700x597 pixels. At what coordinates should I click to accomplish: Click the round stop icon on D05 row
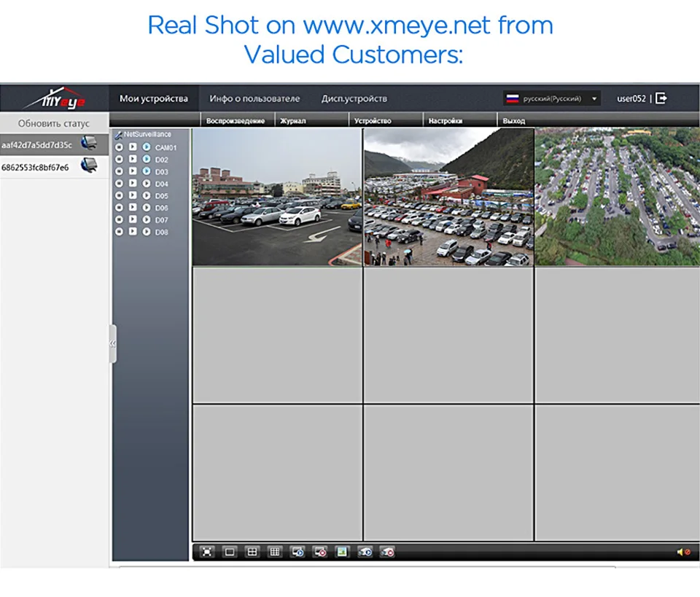pyautogui.click(x=119, y=195)
